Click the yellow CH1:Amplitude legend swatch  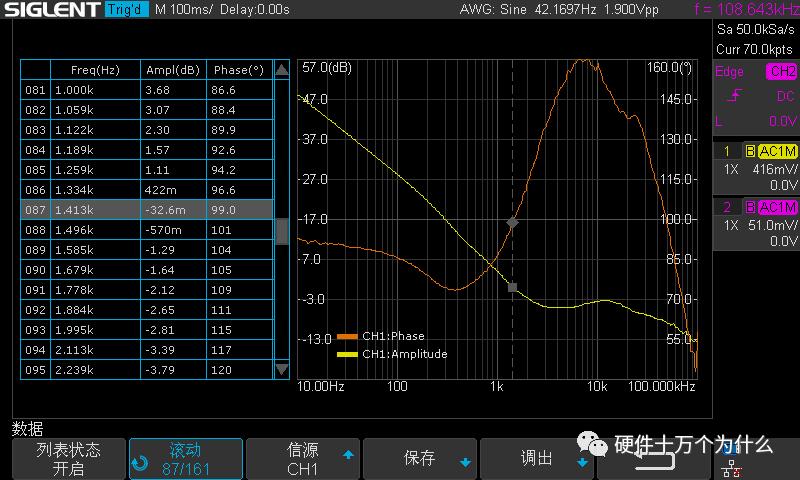point(347,354)
